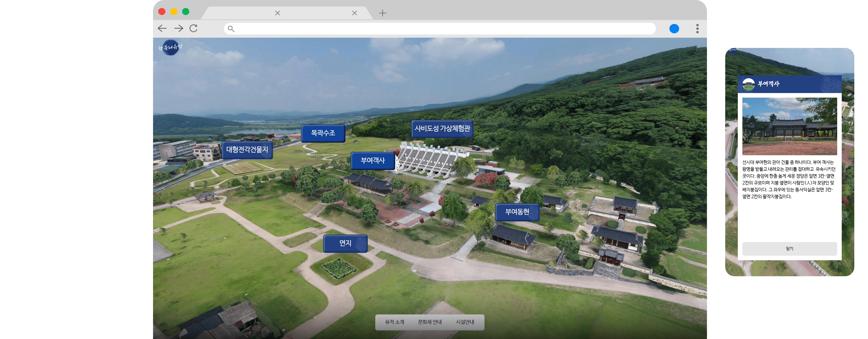The height and width of the screenshot is (339, 868).
Task: Click the 부여객사 header title in the mobile panel
Action: [x=769, y=84]
